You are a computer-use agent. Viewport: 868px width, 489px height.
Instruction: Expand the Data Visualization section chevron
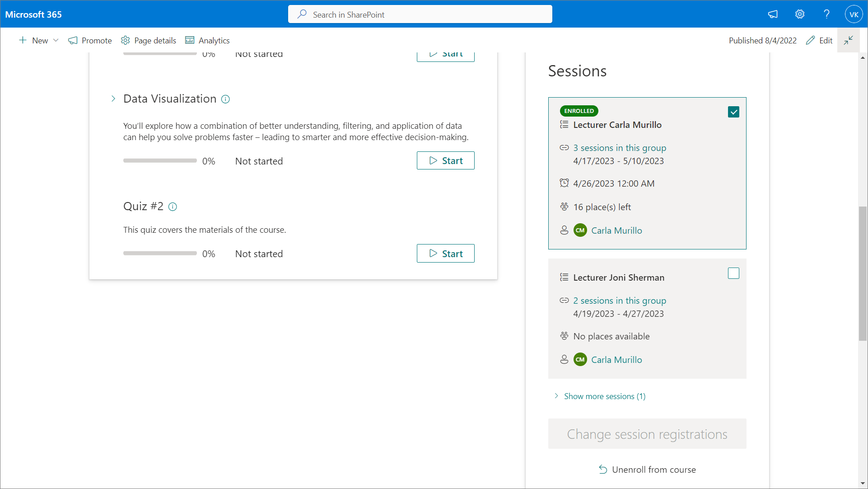click(x=113, y=99)
